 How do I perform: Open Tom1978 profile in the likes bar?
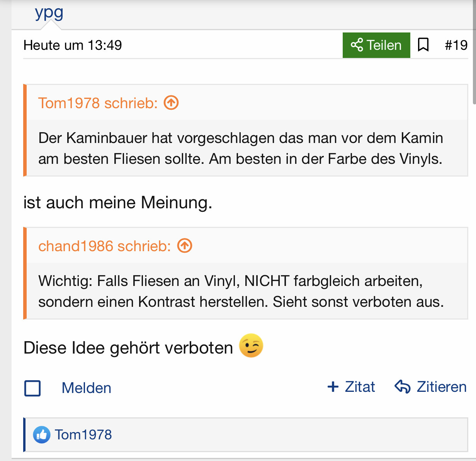(x=83, y=435)
